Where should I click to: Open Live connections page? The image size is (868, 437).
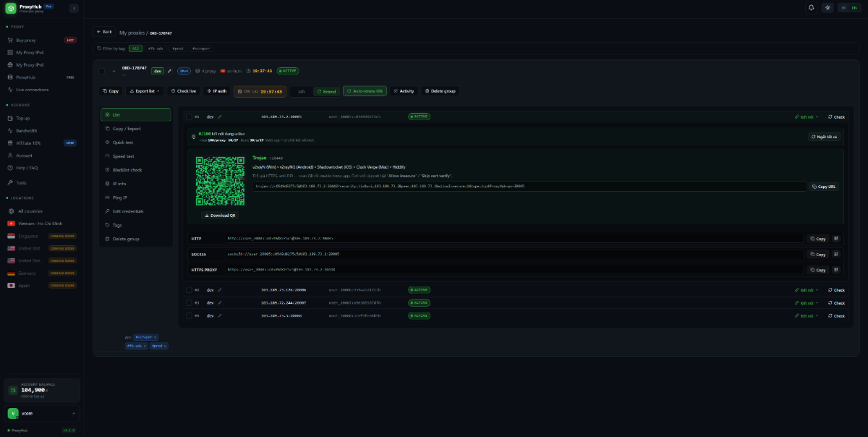[41, 89]
